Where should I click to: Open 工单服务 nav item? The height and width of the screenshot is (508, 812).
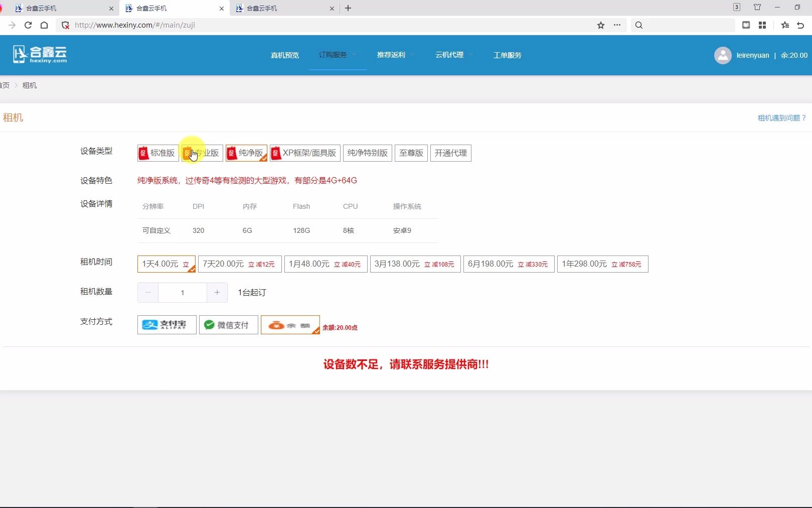[x=508, y=55]
